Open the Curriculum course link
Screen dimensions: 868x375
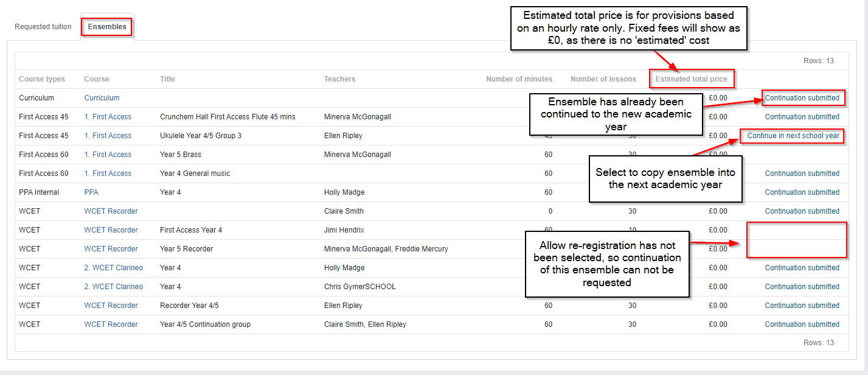coord(102,98)
